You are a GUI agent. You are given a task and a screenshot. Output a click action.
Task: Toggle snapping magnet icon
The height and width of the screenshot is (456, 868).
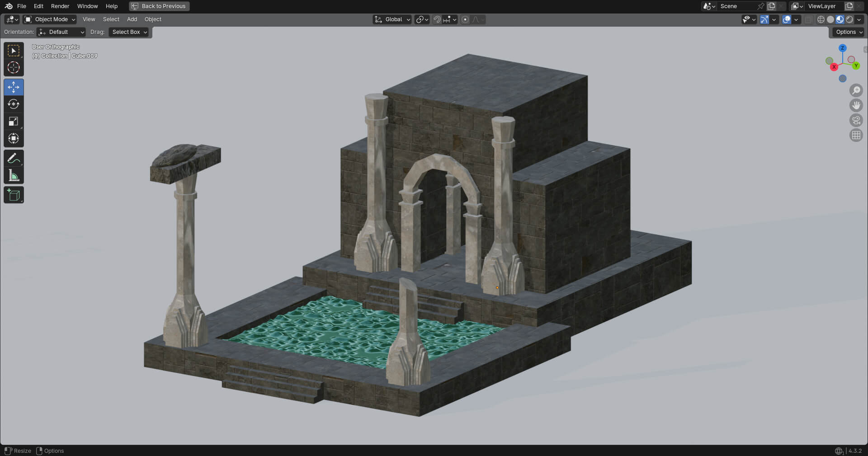pyautogui.click(x=437, y=19)
